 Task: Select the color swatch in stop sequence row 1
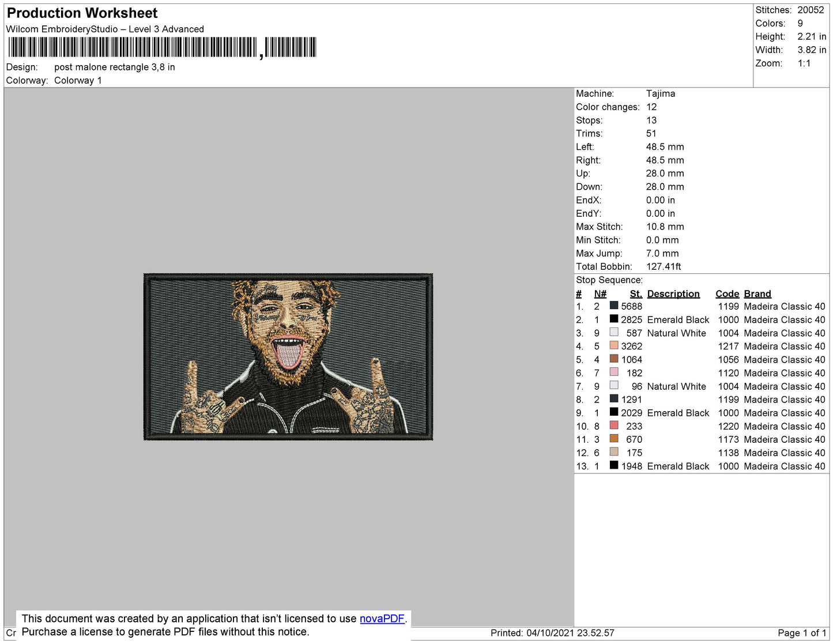(x=614, y=306)
